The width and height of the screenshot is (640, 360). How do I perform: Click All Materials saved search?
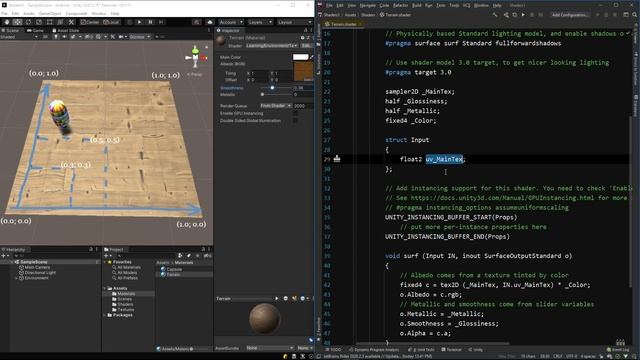pos(129,267)
